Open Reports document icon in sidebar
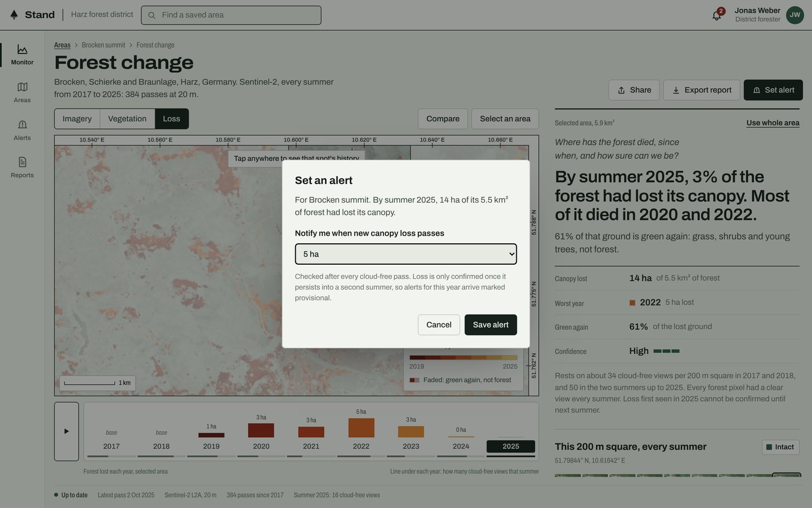Screen dimensions: 812x508 click(22, 162)
